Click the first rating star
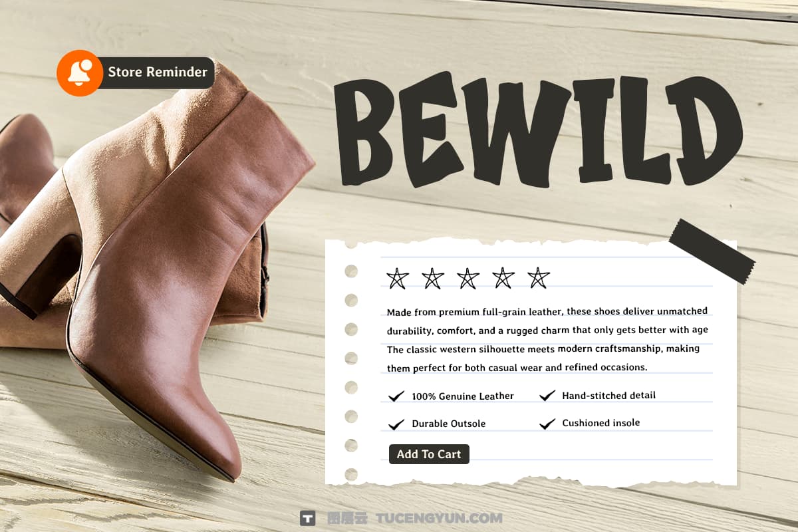Viewport: 798px width, 532px height. 398,278
